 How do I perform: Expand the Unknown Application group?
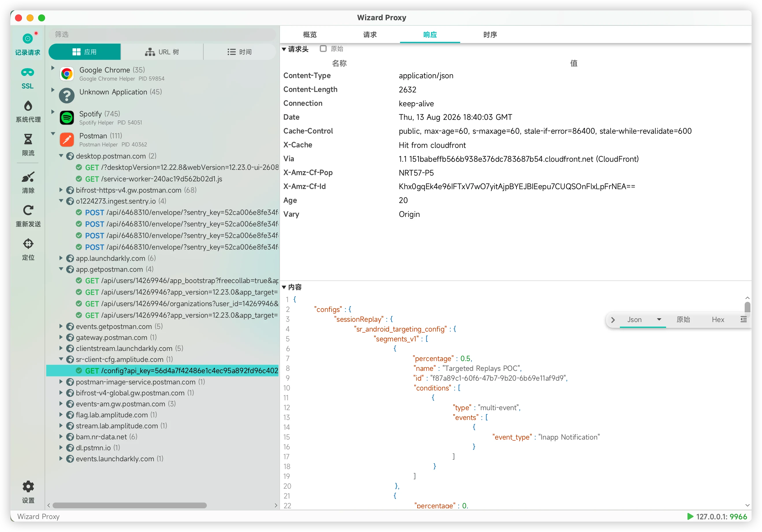[53, 90]
